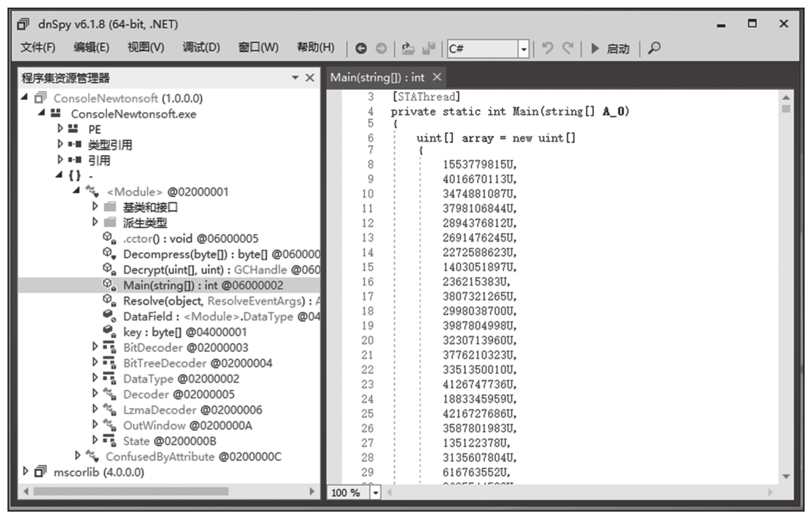Expand the PE node

59,129
